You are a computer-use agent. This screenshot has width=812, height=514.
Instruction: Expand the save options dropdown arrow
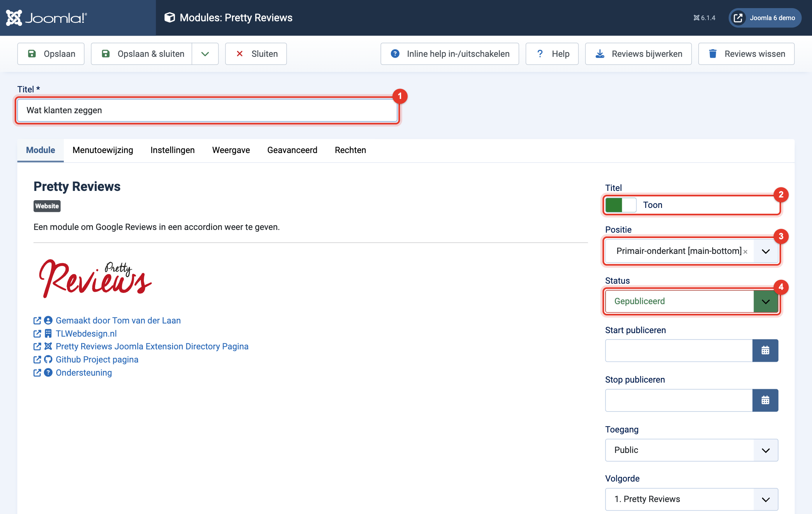coord(205,54)
